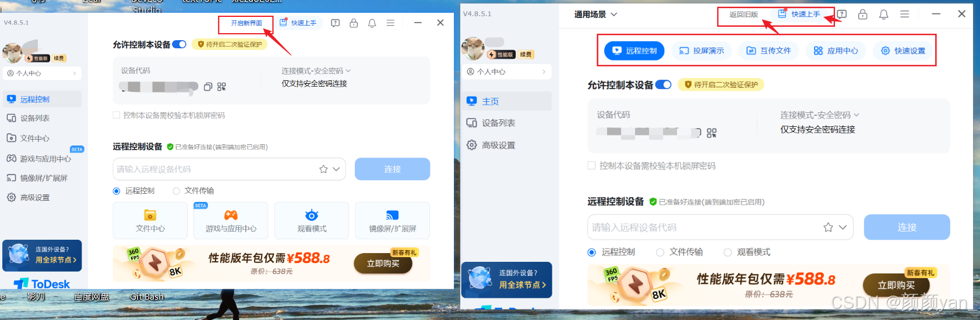Expand 个人中心 in the right window
The height and width of the screenshot is (320, 980).
[507, 72]
